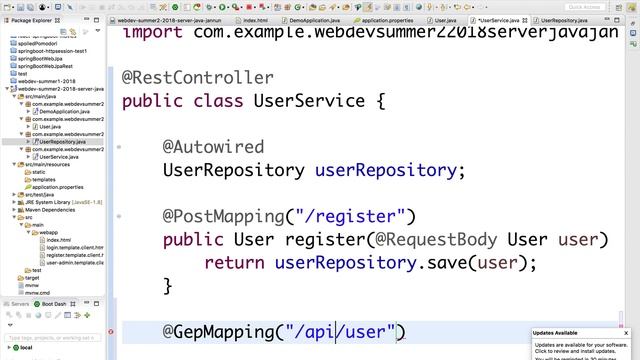Click the Quick Access search field

pyautogui.click(x=584, y=7)
